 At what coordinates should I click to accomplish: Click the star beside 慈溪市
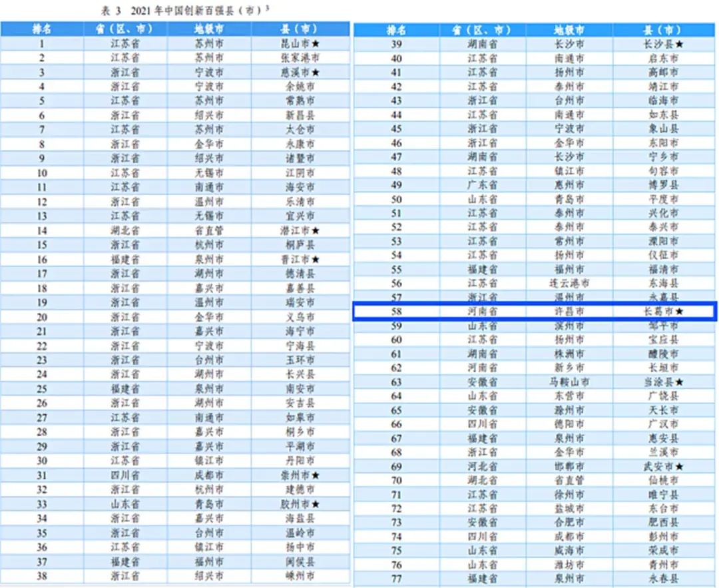tap(316, 73)
